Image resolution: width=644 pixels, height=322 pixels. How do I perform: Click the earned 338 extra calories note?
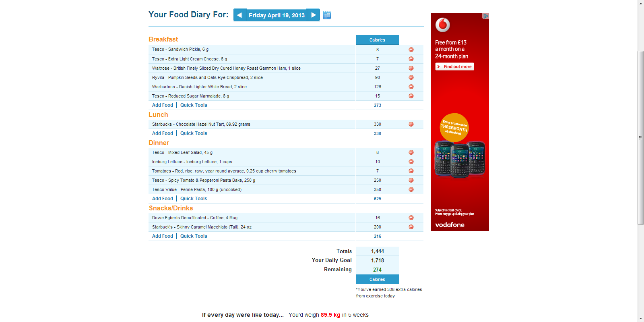tap(389, 293)
